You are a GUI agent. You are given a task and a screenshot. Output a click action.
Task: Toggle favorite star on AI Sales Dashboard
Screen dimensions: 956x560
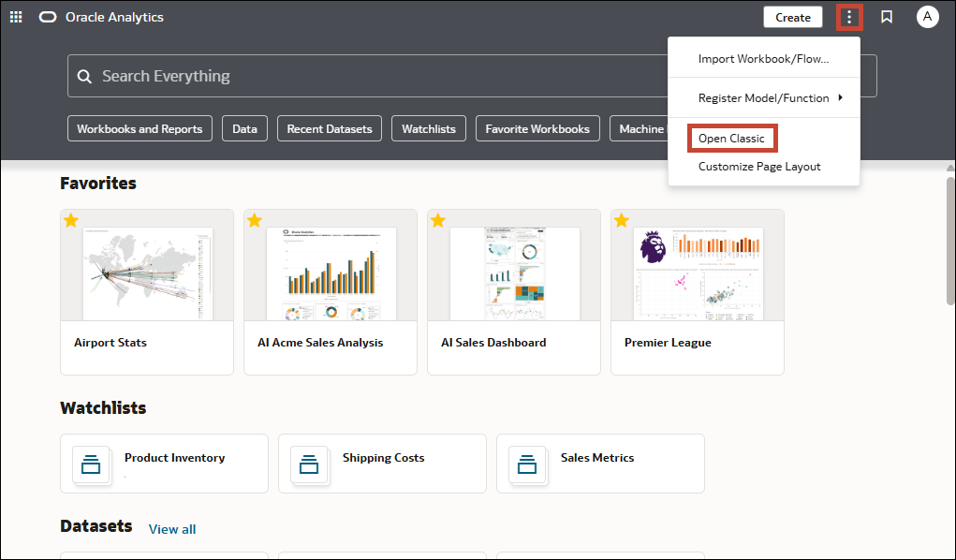click(437, 220)
